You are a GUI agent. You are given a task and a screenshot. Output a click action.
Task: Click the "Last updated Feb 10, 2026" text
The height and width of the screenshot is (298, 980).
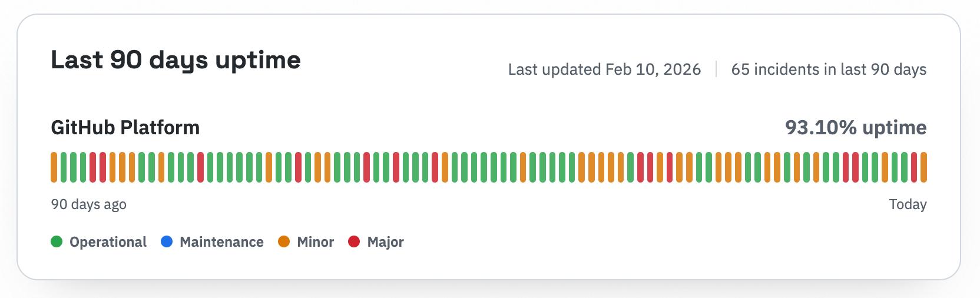click(604, 69)
